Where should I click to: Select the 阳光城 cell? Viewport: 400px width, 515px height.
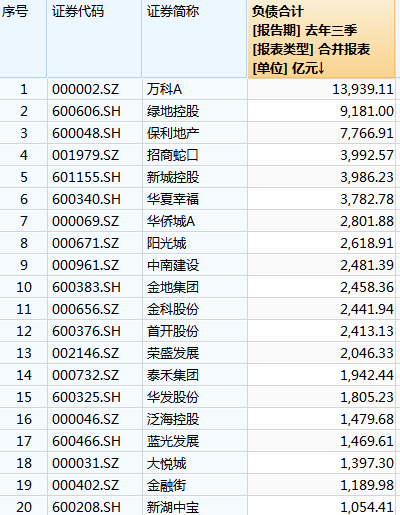click(x=195, y=243)
